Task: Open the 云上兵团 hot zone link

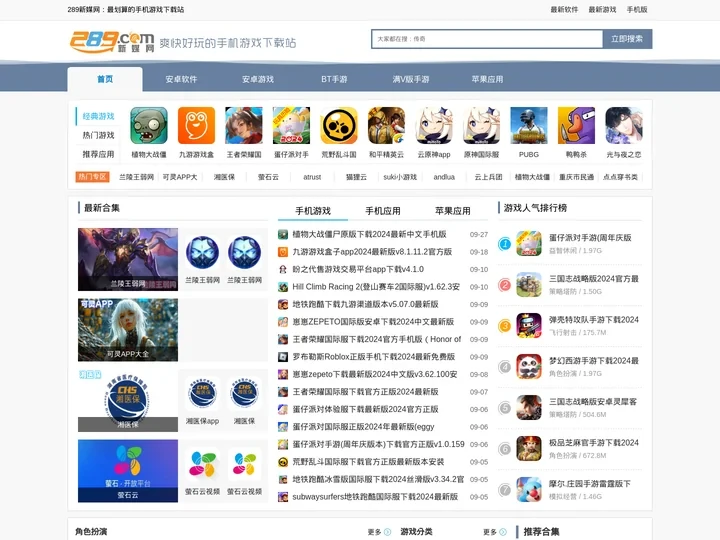Action: [488, 177]
